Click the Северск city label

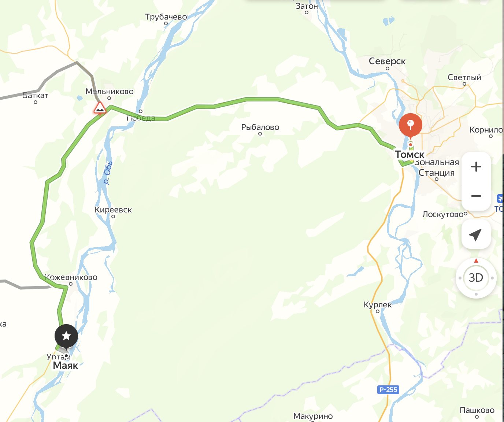coord(387,61)
